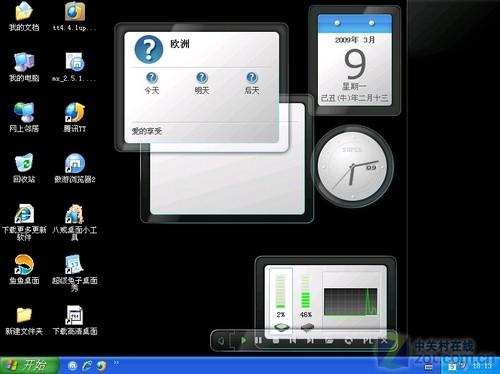This screenshot has width=500, height=374.
Task: Open the tt4.4.1up installer icon
Action: (x=75, y=17)
